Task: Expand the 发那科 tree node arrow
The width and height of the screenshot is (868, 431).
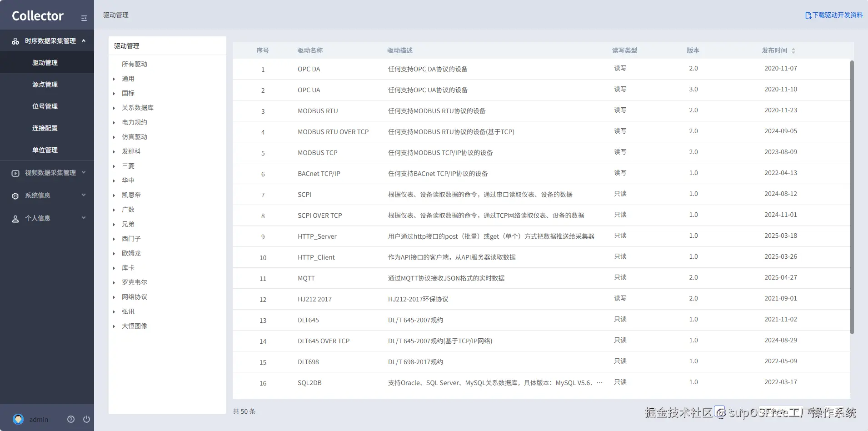Action: pos(114,152)
